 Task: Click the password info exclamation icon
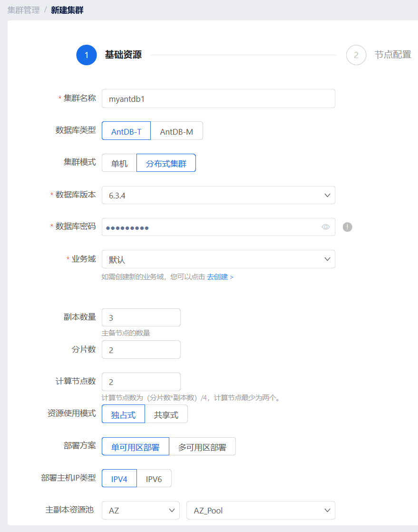point(347,227)
